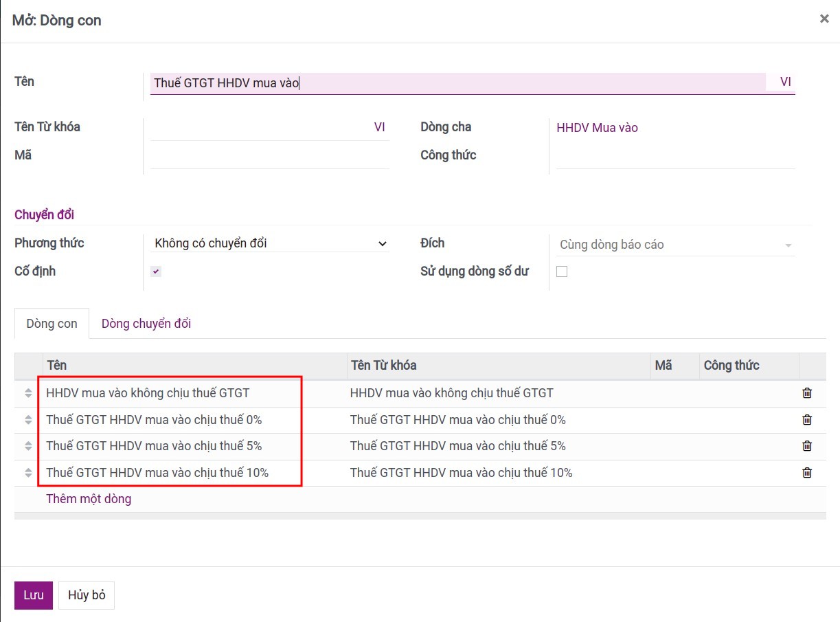Delete the 'chịu thuế 10%' row
This screenshot has height=622, width=840.
807,473
